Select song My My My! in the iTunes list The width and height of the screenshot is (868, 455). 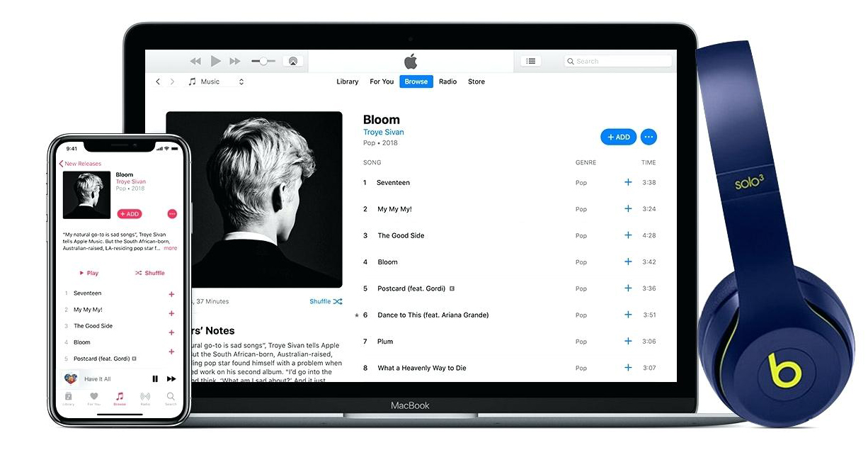(x=394, y=209)
